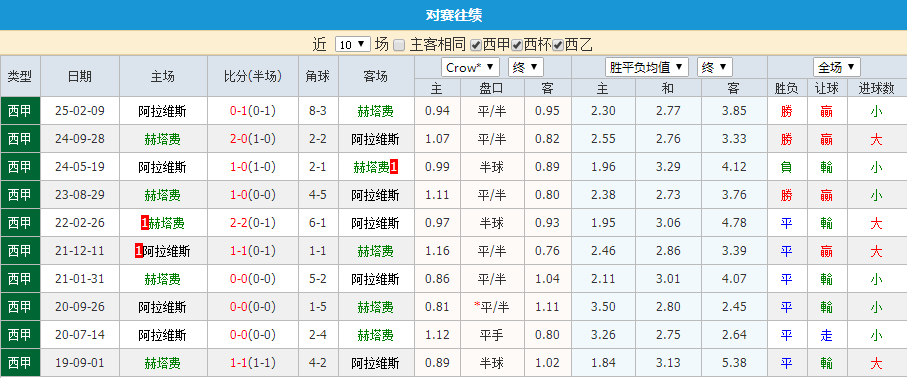Toggle the 主客相同 checkbox
907x378 pixels.
(399, 45)
